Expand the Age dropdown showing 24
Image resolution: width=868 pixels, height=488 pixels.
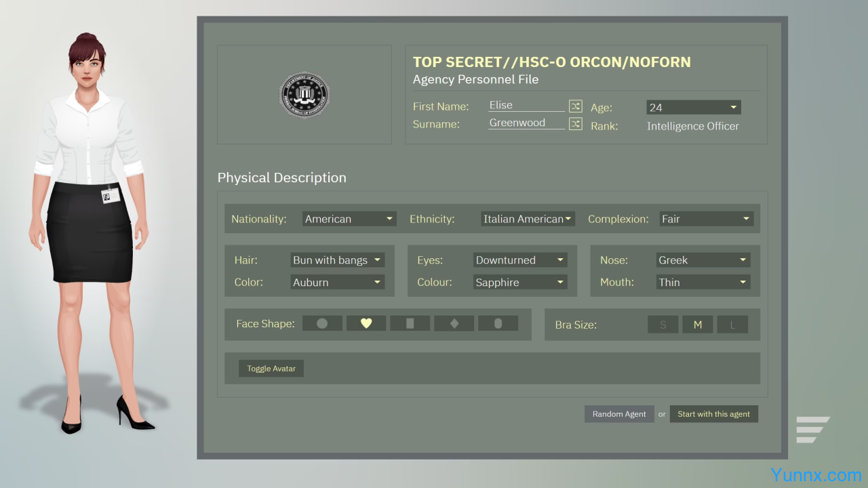[693, 107]
